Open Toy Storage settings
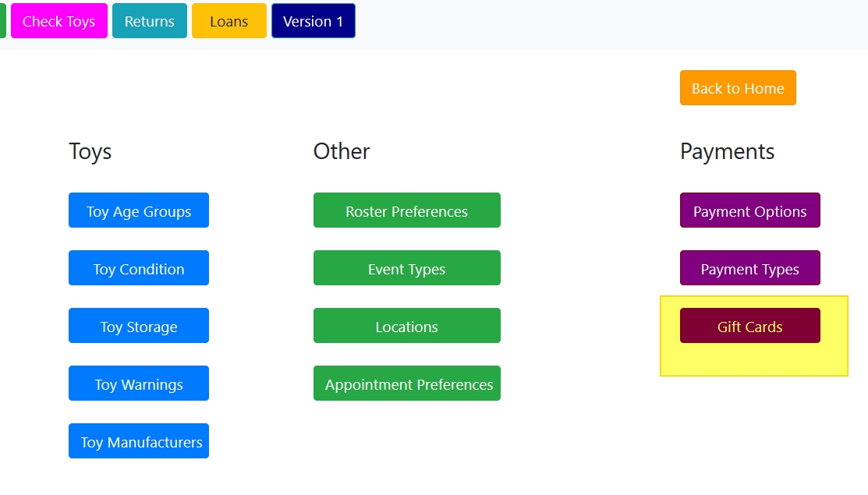This screenshot has height=495, width=868. [139, 326]
